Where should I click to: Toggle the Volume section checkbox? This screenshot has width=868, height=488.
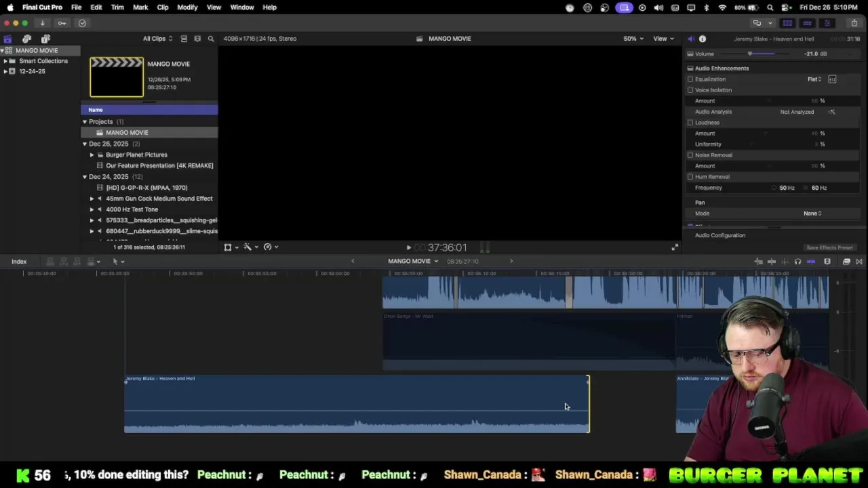(690, 54)
